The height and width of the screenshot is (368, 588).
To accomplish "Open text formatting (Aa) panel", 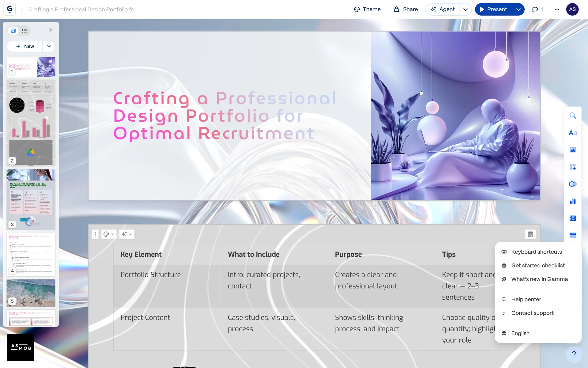I will (x=572, y=133).
